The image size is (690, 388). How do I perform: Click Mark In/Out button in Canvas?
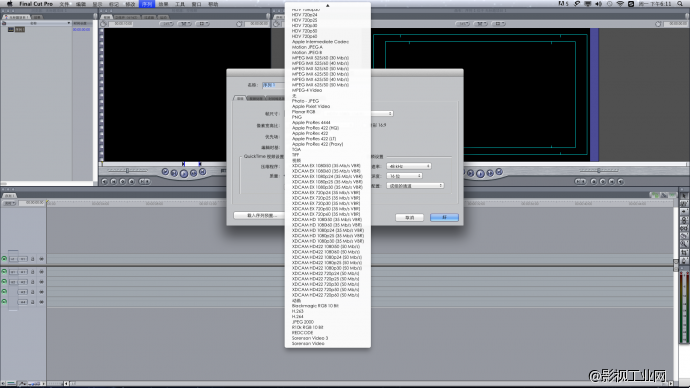pyautogui.click(x=580, y=181)
